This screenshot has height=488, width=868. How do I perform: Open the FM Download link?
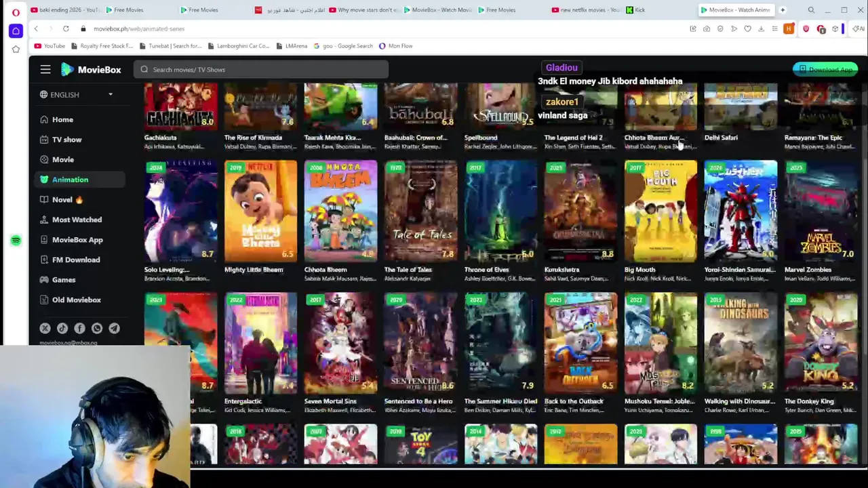[76, 260]
